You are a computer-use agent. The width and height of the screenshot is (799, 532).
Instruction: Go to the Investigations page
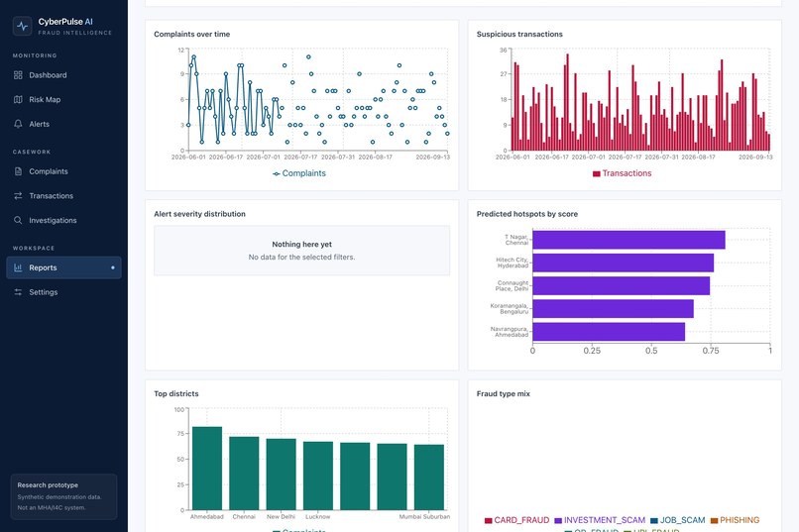(63, 221)
